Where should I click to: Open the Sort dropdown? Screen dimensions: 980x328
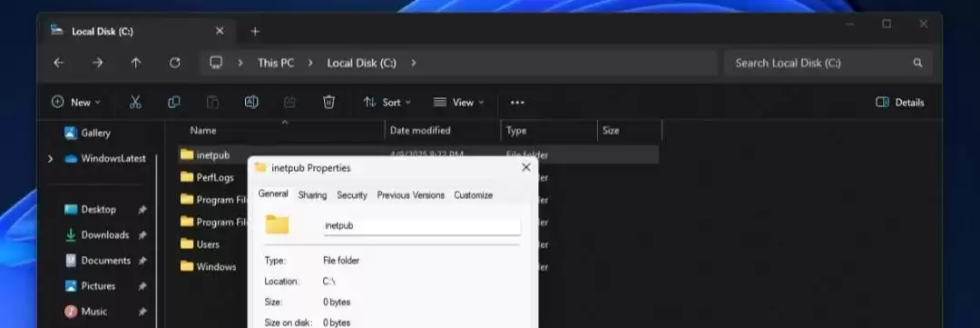[387, 102]
